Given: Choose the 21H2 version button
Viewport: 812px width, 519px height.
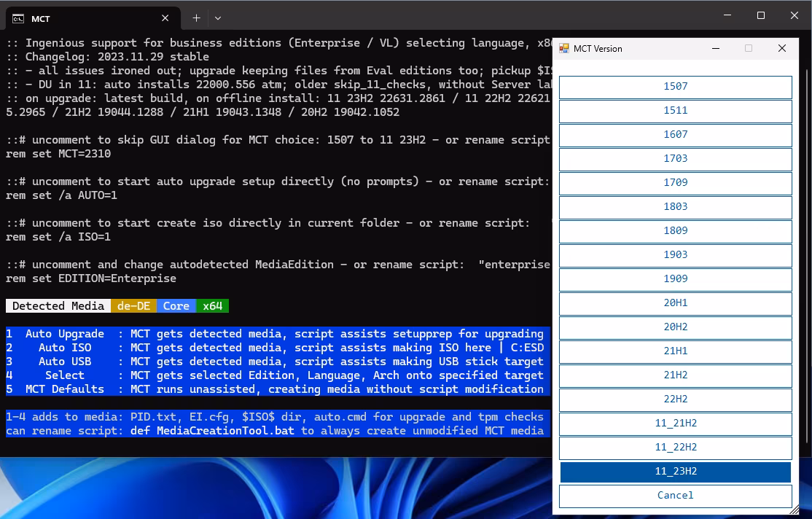Looking at the screenshot, I should 675,375.
